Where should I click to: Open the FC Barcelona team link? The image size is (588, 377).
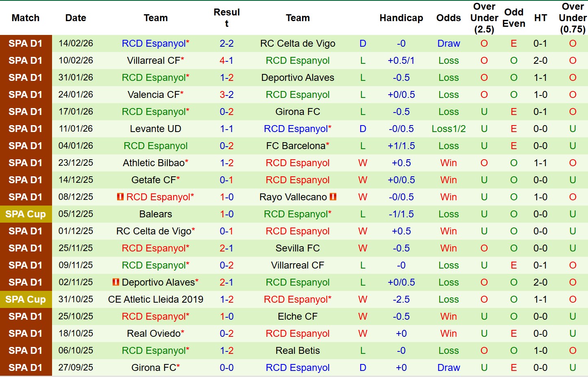(296, 146)
